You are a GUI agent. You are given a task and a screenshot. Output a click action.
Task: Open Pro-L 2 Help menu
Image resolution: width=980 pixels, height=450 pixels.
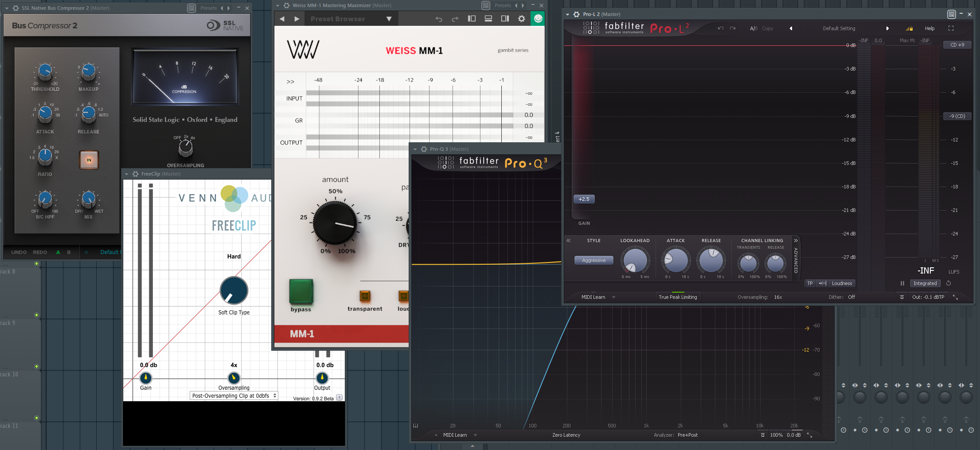[929, 28]
